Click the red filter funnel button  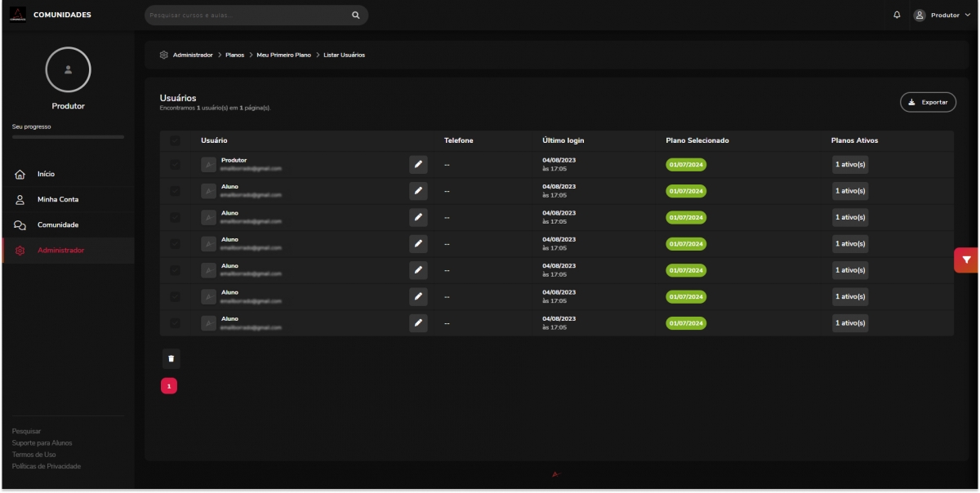(x=966, y=260)
